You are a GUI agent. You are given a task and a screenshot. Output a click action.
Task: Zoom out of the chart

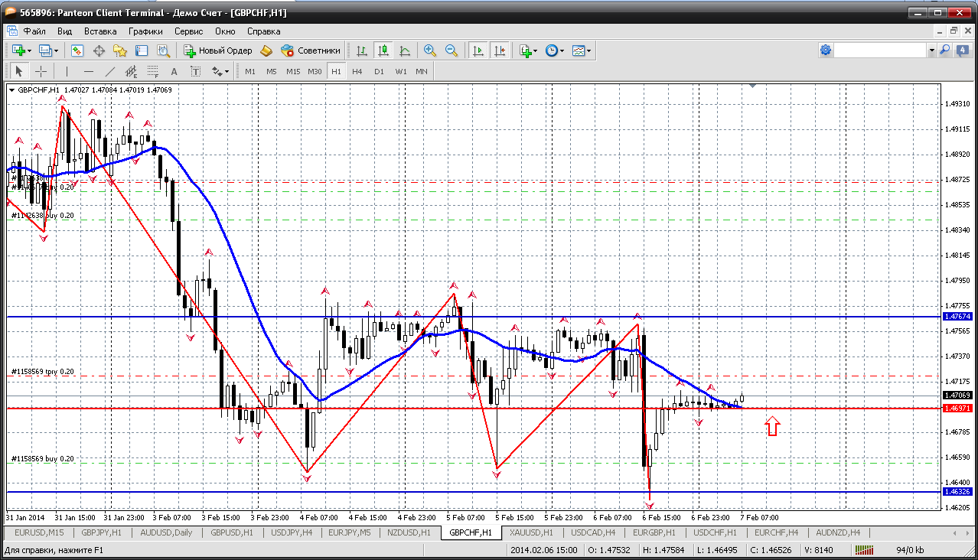(x=452, y=50)
